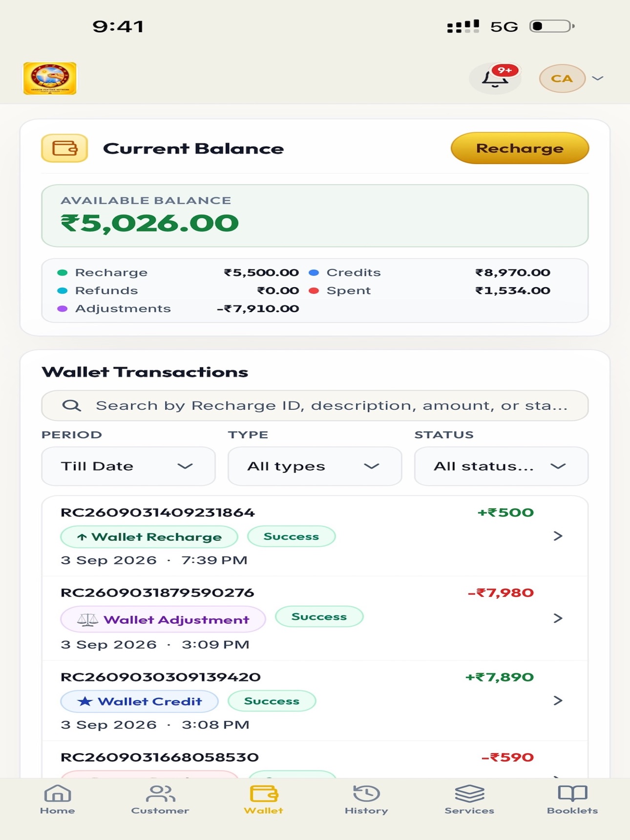The image size is (630, 840).
Task: Open notifications bell with 9+ badge
Action: tap(495, 78)
